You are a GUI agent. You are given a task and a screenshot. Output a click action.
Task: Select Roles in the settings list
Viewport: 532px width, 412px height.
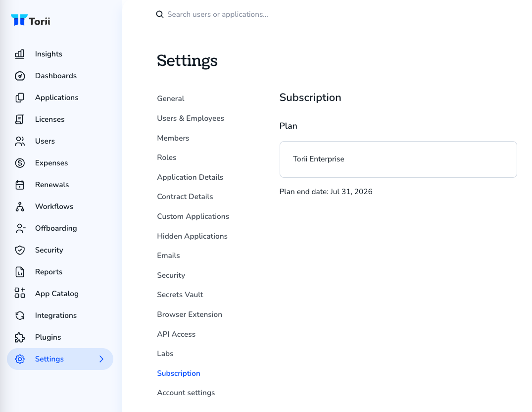[x=167, y=157]
